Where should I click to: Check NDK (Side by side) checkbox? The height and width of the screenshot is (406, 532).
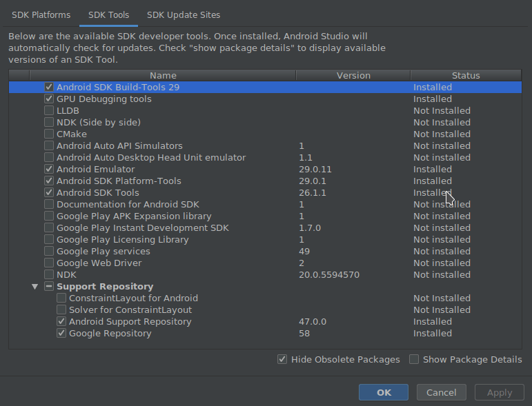point(49,122)
